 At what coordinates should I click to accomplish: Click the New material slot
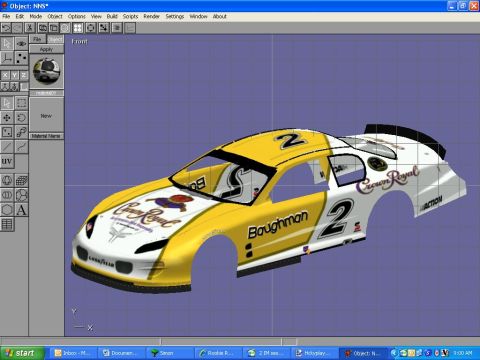[46, 116]
